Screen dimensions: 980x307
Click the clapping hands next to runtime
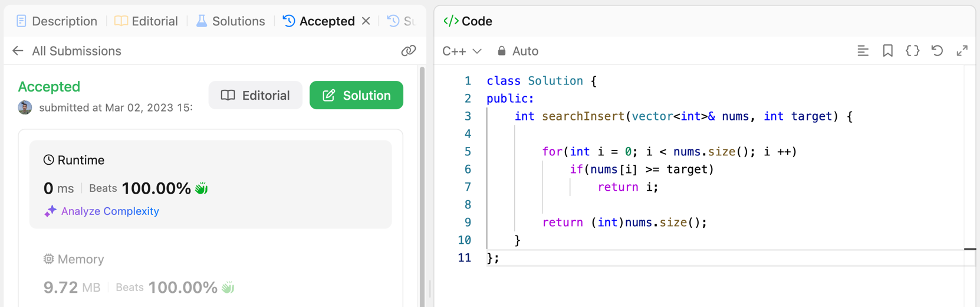(x=202, y=188)
